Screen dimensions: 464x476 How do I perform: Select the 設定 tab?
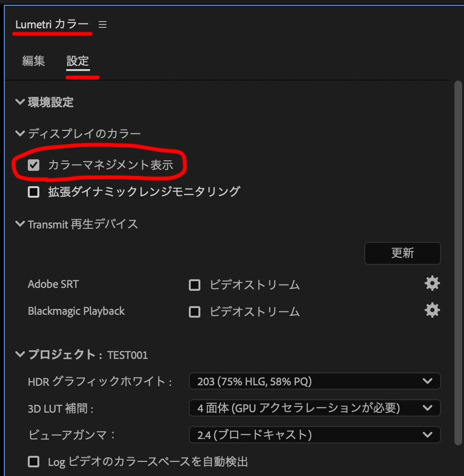pos(78,61)
